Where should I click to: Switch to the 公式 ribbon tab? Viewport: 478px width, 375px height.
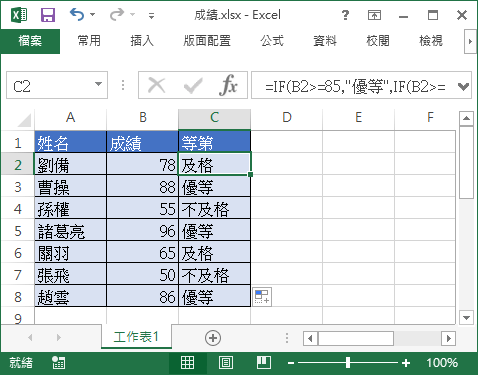tap(272, 41)
